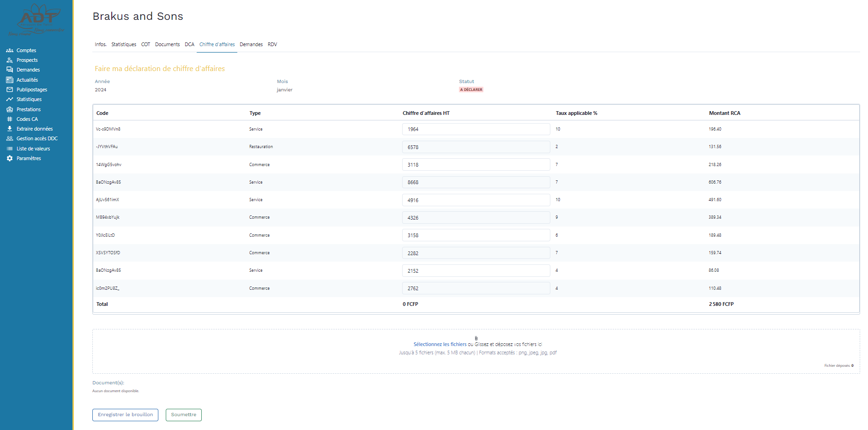Image resolution: width=868 pixels, height=430 pixels.
Task: Switch to the Documents tab
Action: tap(167, 44)
